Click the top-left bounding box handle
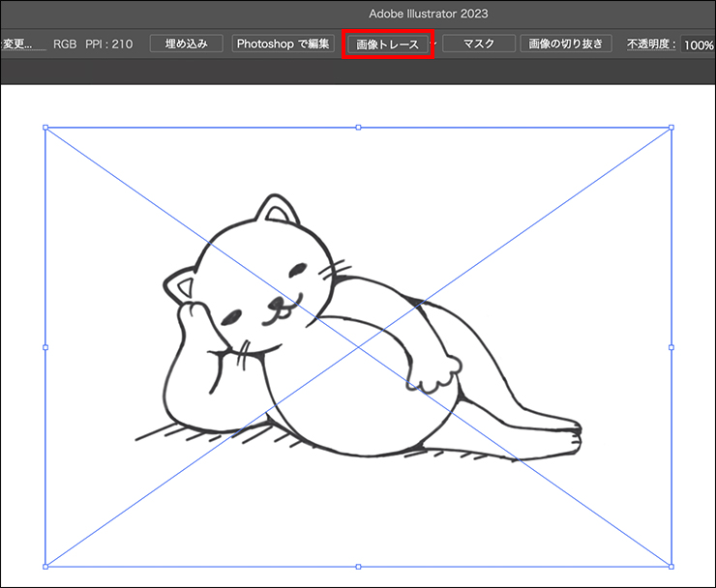The image size is (716, 588). pos(45,128)
